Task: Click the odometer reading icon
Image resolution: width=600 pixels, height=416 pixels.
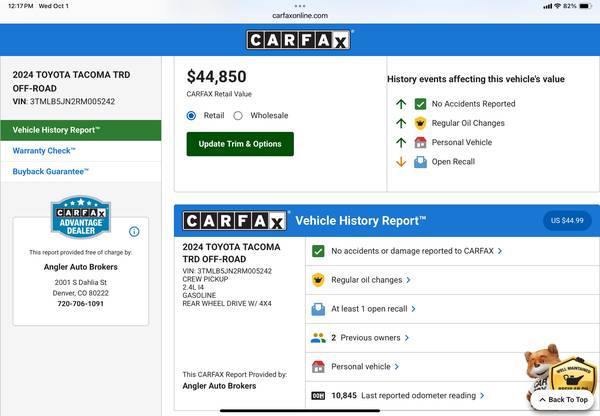Action: tap(318, 396)
